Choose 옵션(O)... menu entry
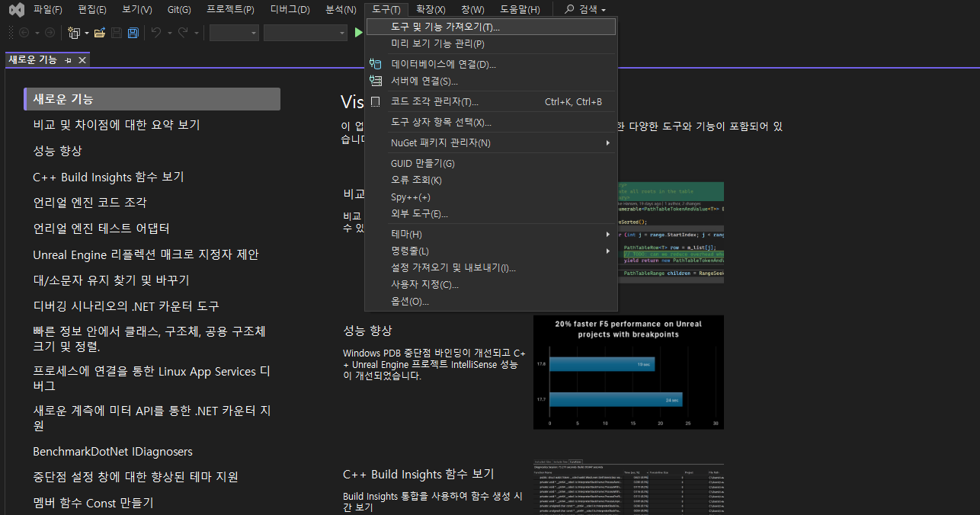Screen dimensions: 980x515 pyautogui.click(x=490, y=301)
